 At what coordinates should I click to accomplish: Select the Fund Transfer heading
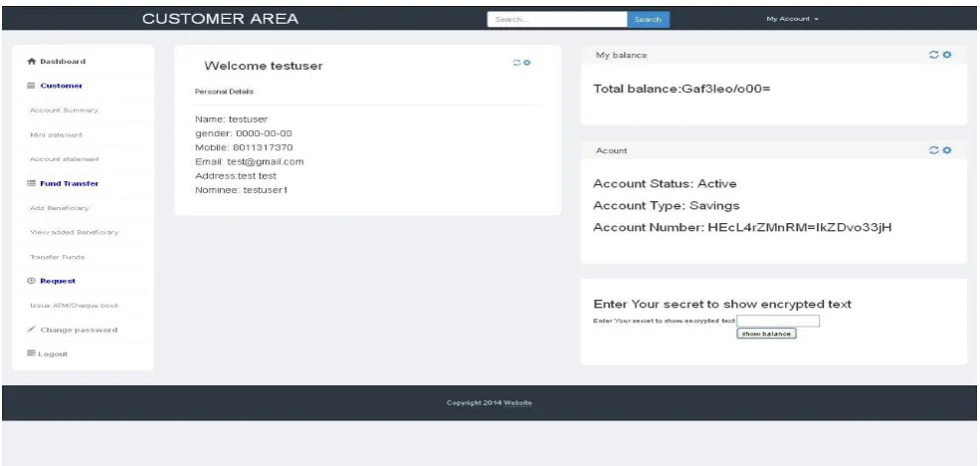[x=70, y=183]
